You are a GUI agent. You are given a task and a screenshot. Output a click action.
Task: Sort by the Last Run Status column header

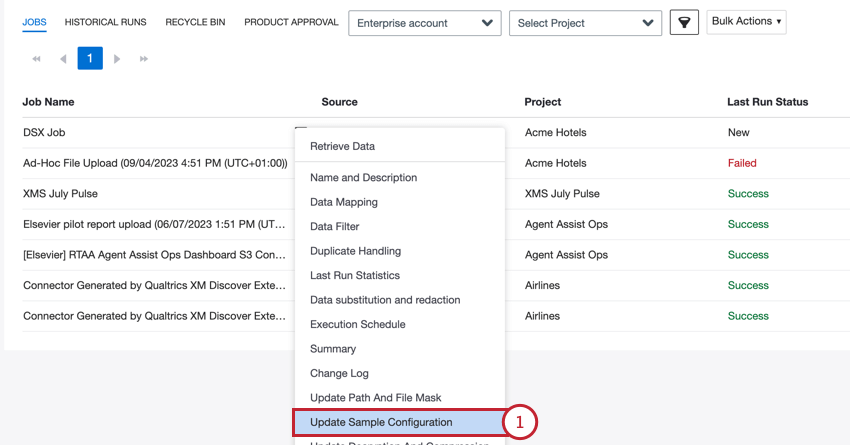[x=767, y=102]
